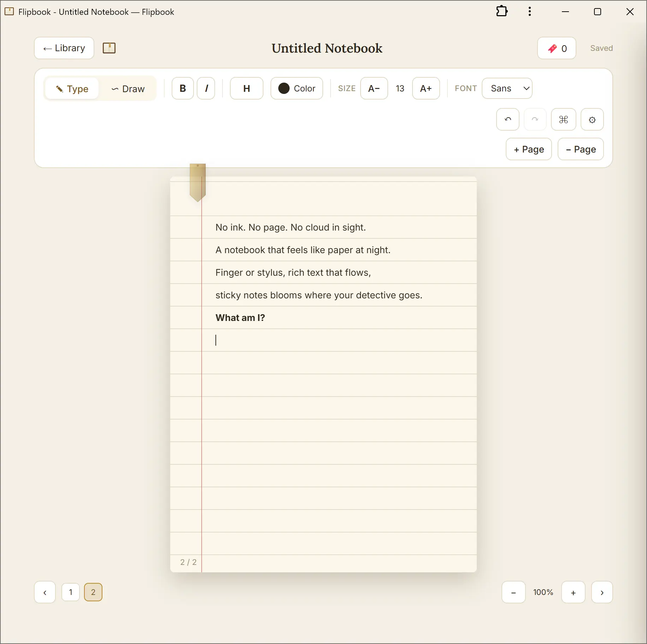Screen dimensions: 647x644
Task: Switch to Draw mode
Action: [x=128, y=89]
